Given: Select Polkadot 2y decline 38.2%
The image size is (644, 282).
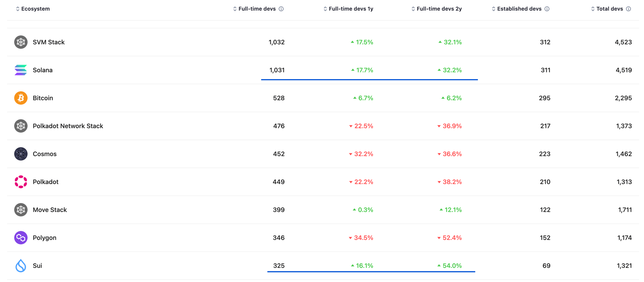Looking at the screenshot, I should tap(450, 182).
